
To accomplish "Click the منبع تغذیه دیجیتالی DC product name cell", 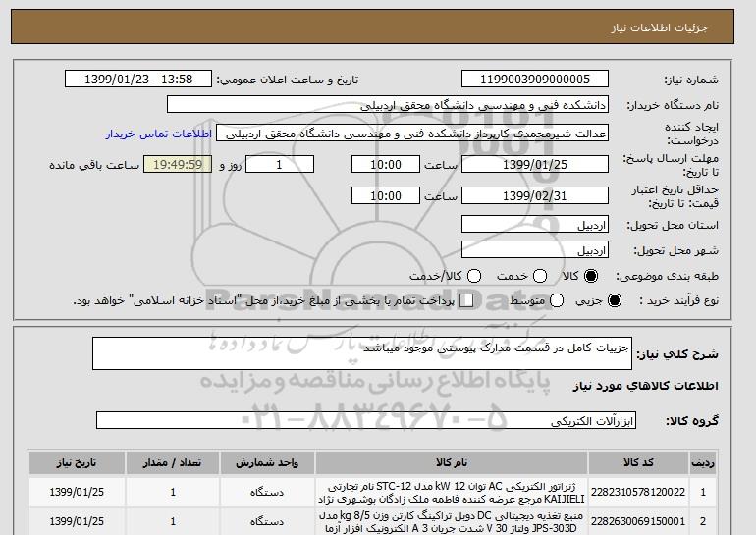I will coord(452,521).
